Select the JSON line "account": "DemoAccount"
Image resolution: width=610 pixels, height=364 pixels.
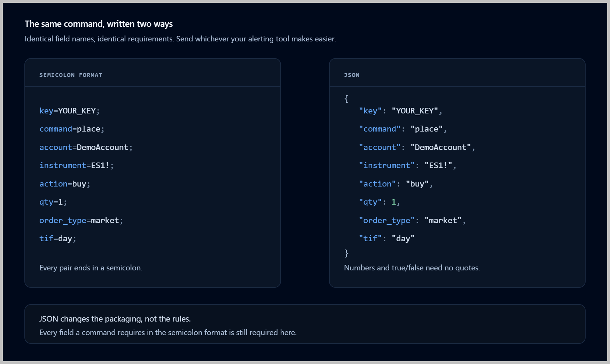point(417,148)
